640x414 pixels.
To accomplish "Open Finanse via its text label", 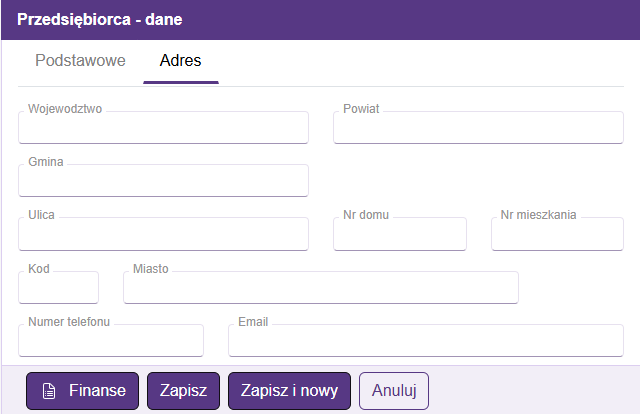I will point(97,391).
